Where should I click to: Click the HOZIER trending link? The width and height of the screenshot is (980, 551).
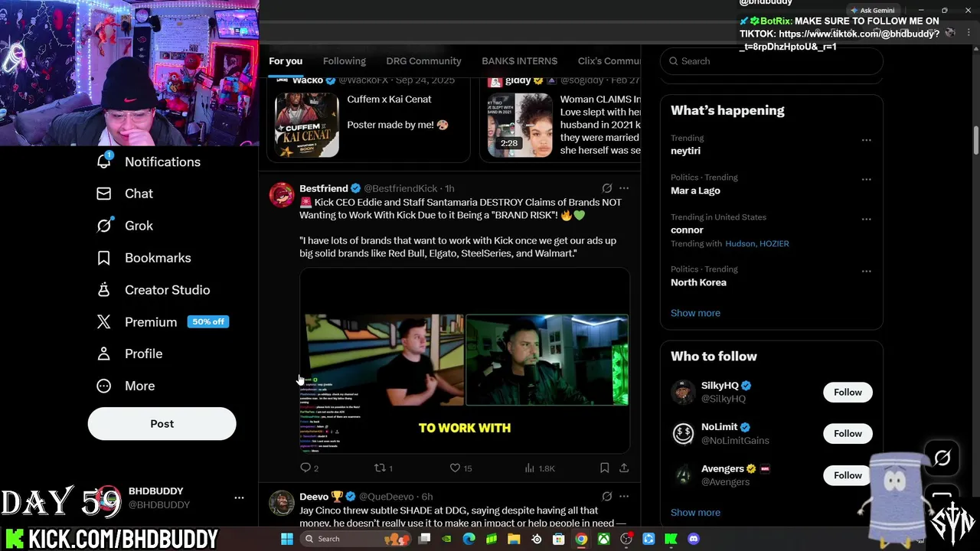coord(773,243)
